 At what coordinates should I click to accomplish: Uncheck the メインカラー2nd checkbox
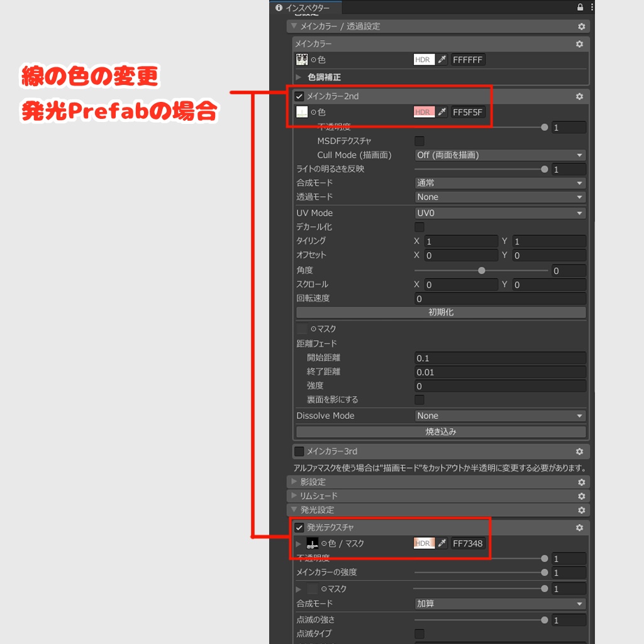coord(298,96)
